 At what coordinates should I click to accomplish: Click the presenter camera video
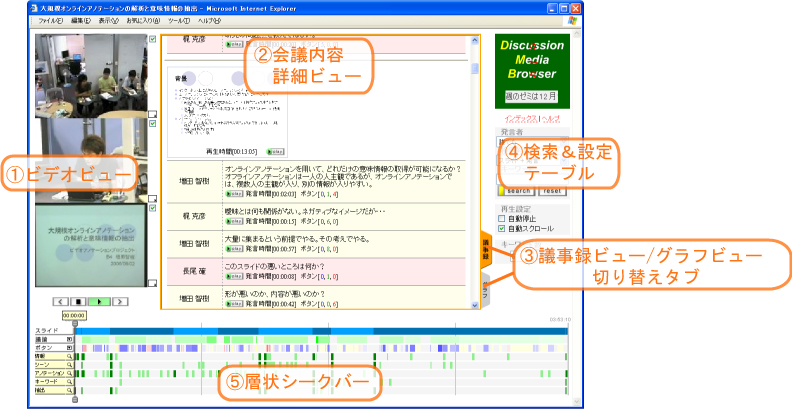coord(91,161)
